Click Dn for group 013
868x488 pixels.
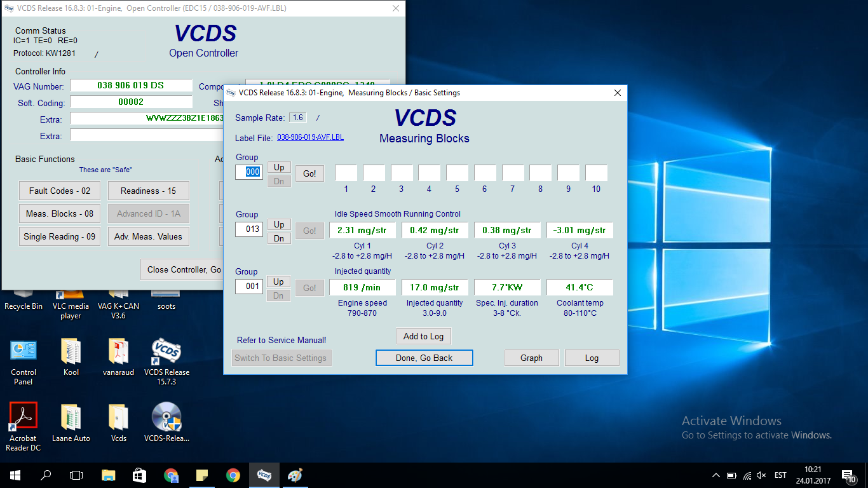pyautogui.click(x=279, y=238)
